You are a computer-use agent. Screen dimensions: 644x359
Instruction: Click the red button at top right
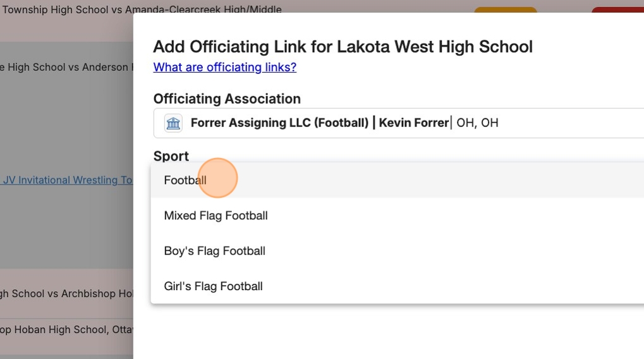coord(617,11)
